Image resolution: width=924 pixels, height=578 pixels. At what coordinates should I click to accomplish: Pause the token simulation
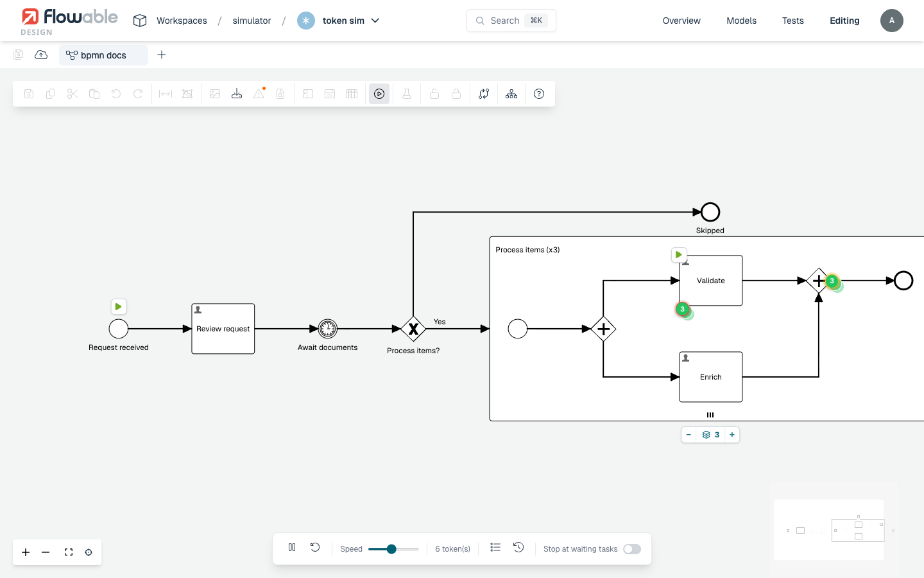pos(292,548)
